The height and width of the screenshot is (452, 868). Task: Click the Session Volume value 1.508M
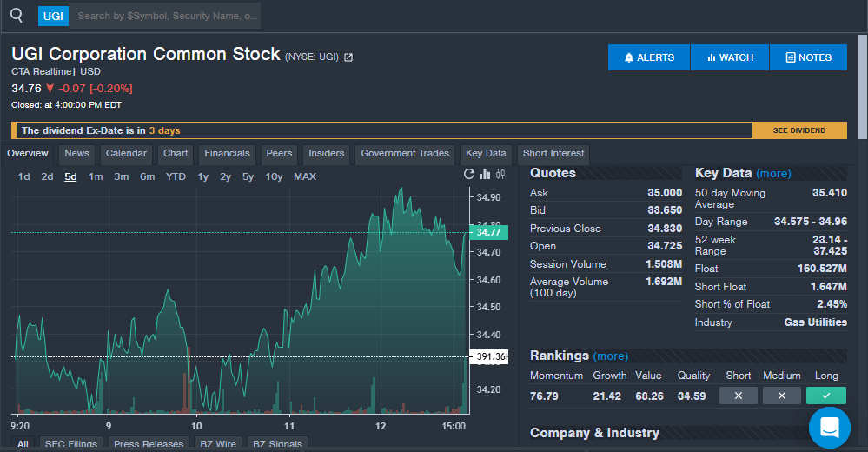click(x=664, y=264)
